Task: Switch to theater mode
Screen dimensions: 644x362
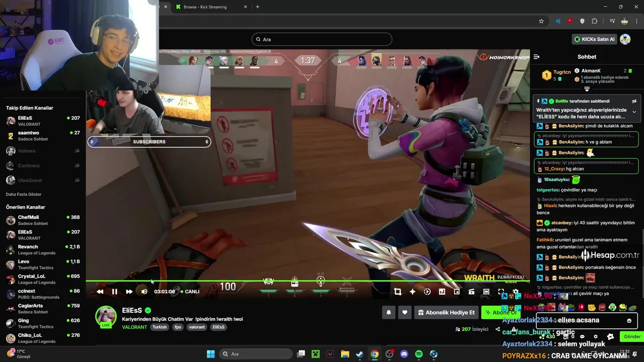Action: (x=486, y=292)
